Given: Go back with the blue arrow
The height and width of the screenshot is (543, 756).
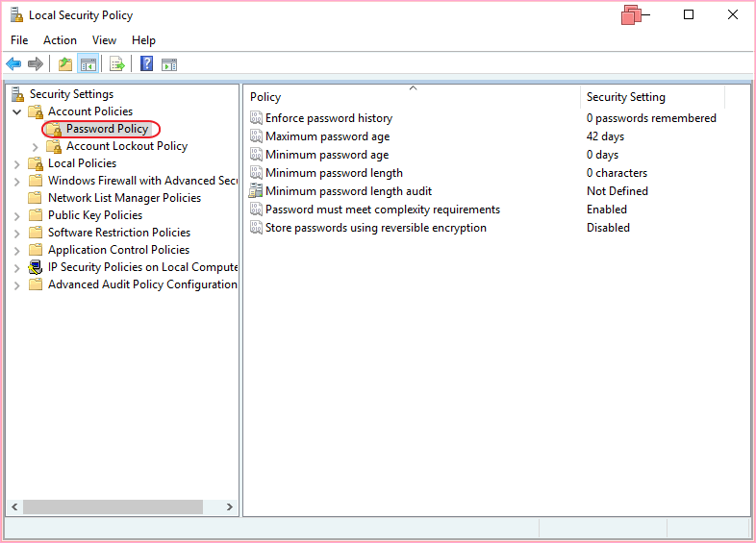Looking at the screenshot, I should click(x=13, y=63).
